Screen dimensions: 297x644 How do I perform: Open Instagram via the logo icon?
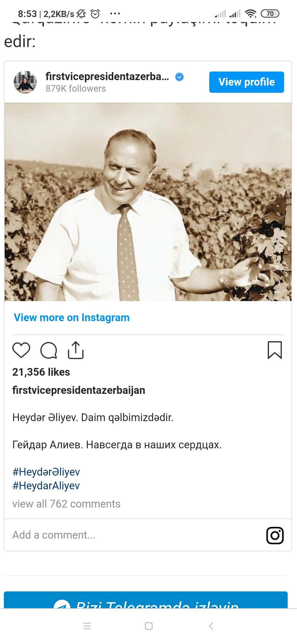pos(275,535)
